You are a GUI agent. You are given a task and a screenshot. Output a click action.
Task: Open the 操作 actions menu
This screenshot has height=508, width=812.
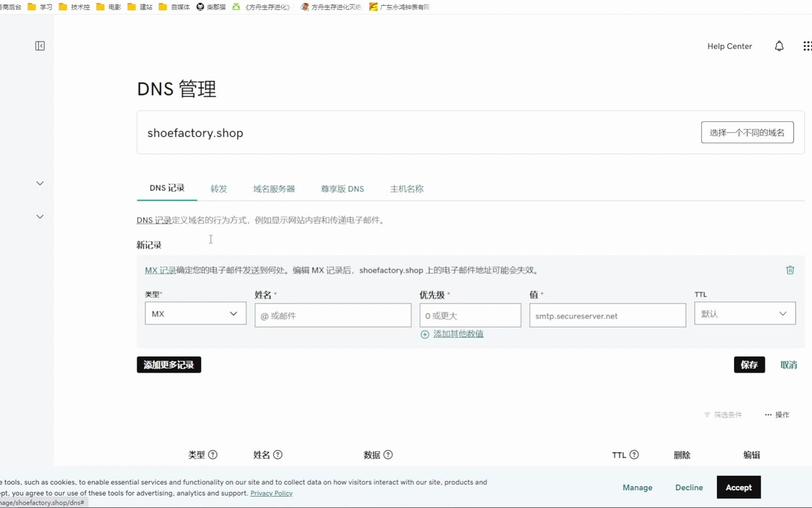pos(777,415)
